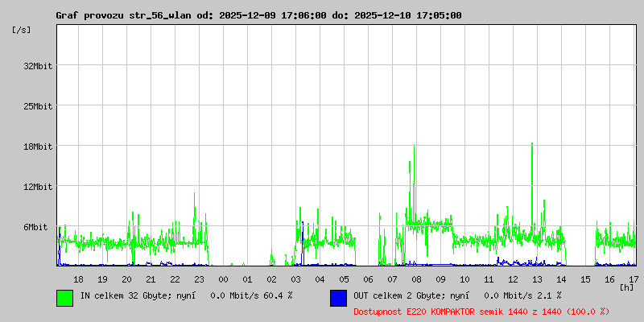Click the green IN legend color swatch
Screen dimensions: 644x322
[65, 298]
